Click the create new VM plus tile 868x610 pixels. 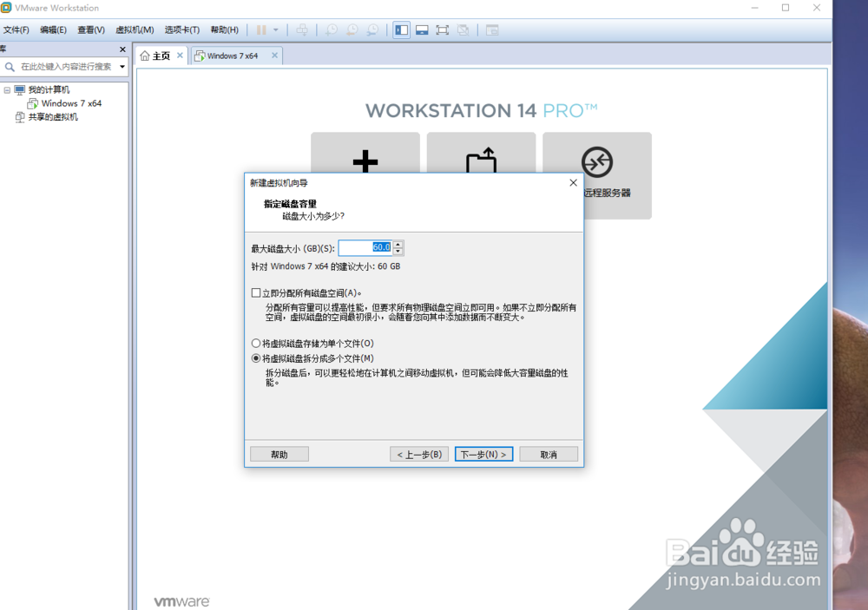(x=365, y=161)
